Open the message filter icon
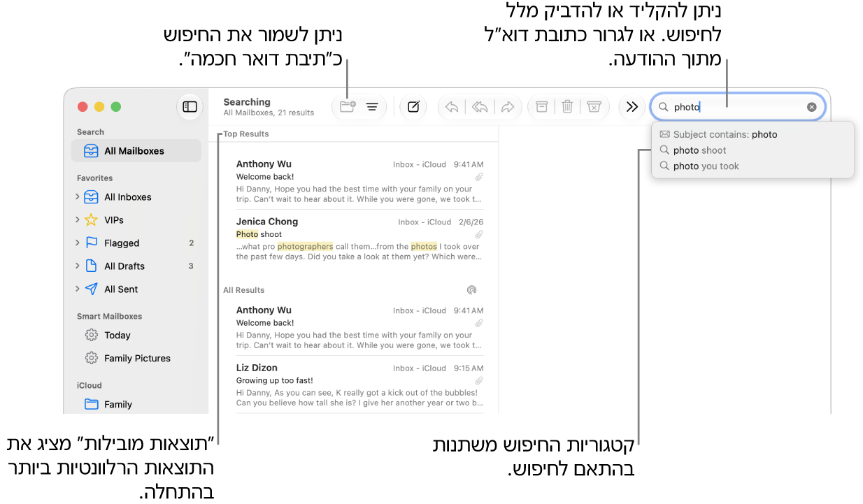This screenshot has width=863, height=504. tap(372, 107)
